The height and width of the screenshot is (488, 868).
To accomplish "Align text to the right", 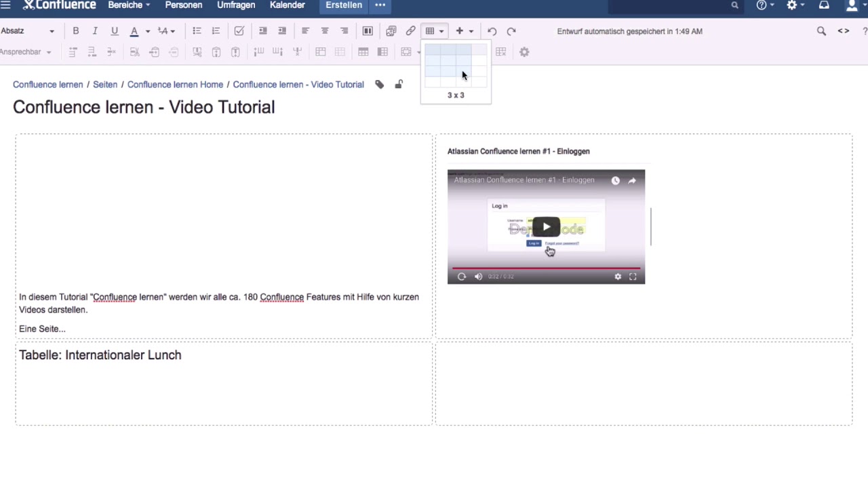I will [344, 31].
